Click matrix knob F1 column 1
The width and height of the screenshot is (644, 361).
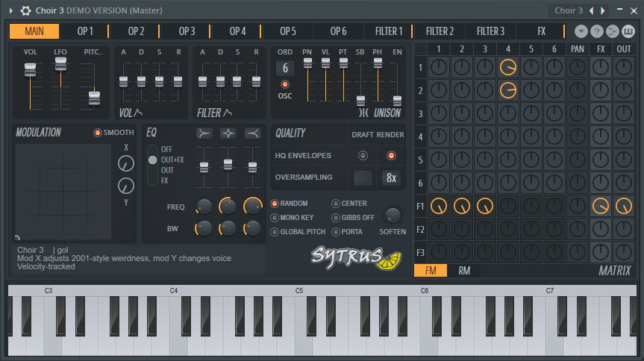point(439,206)
